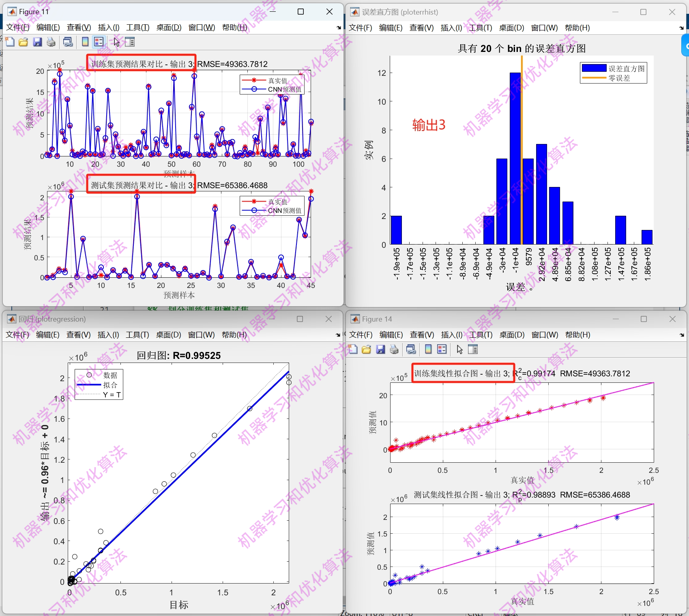Insert a colorbar in Figure 11

(85, 42)
